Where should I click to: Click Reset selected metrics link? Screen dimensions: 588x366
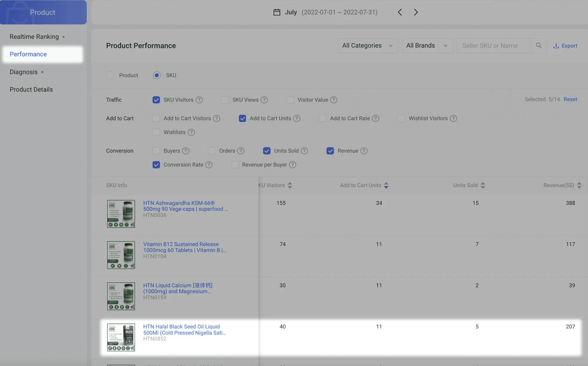pos(570,99)
